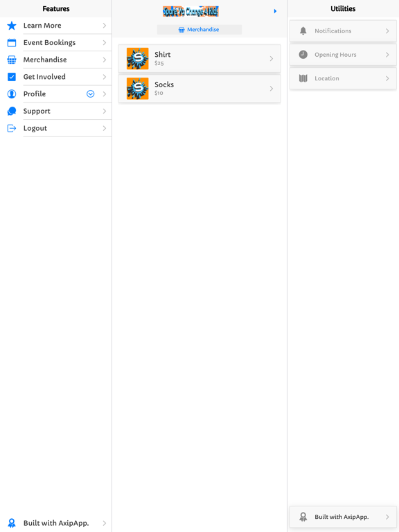Screen dimensions: 399x532
Task: Click the Utilities panel heading
Action: pos(343,9)
